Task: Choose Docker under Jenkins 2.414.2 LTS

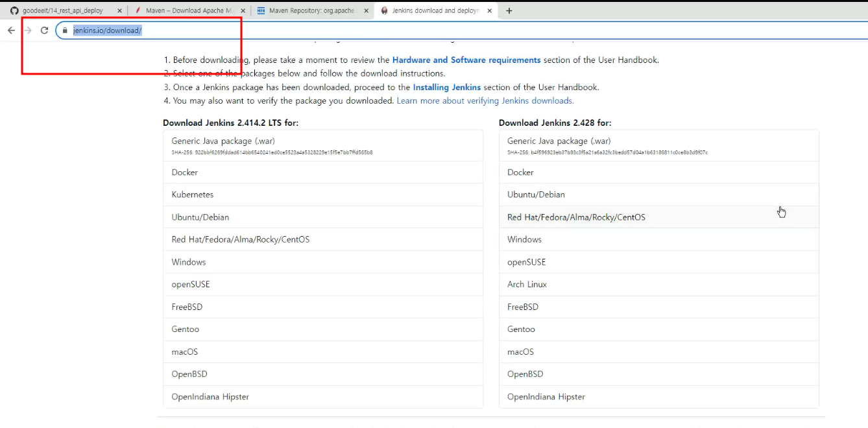Action: [x=323, y=172]
